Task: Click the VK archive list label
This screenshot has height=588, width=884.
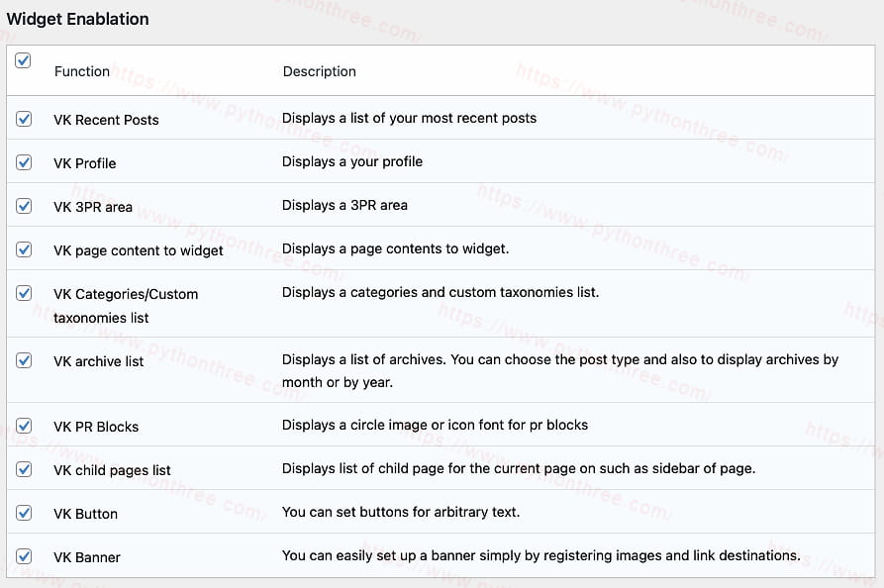Action: point(99,361)
